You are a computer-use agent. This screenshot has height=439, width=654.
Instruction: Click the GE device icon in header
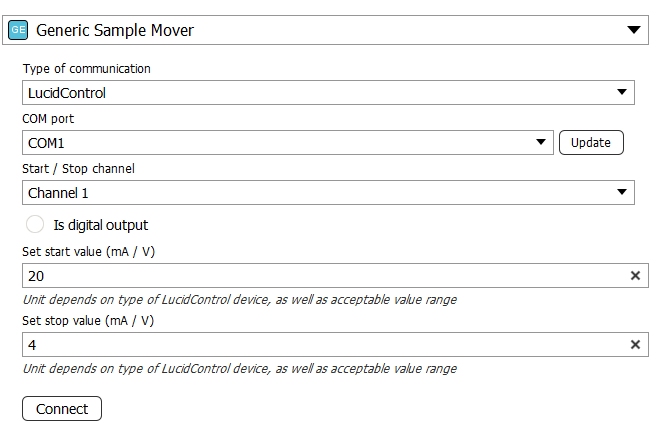coord(19,30)
